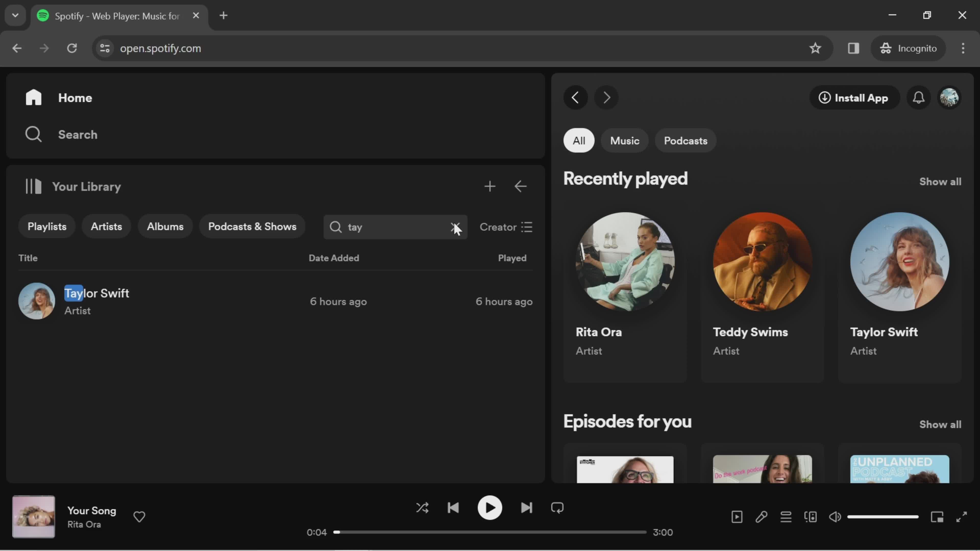Viewport: 980px width, 551px height.
Task: Open Connect to a device
Action: pyautogui.click(x=810, y=517)
